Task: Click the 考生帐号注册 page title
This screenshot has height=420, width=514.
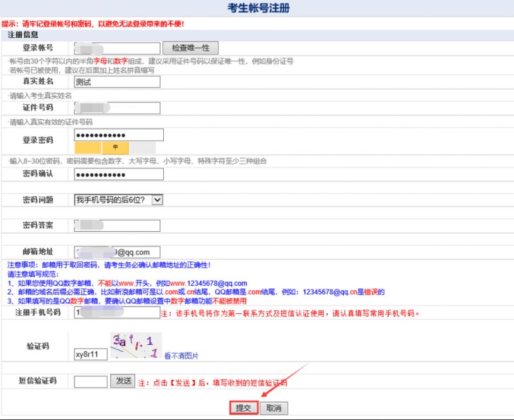Action: [259, 8]
